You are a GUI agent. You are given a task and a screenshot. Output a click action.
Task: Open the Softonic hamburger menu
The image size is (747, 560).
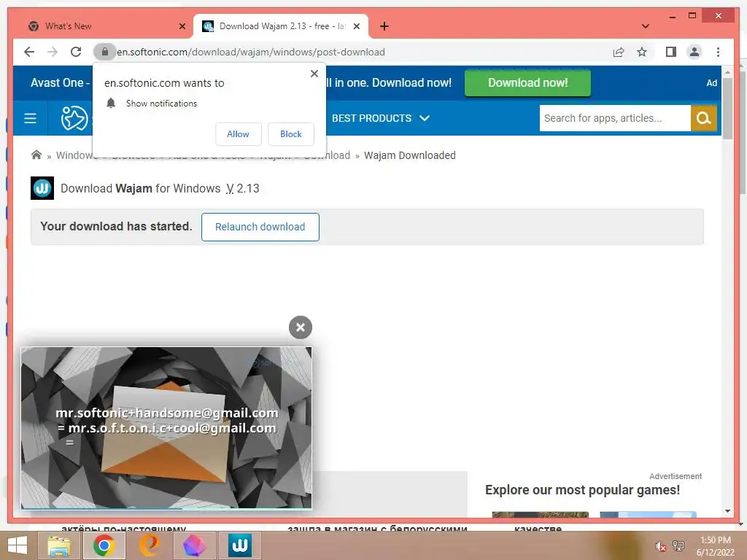[x=30, y=118]
